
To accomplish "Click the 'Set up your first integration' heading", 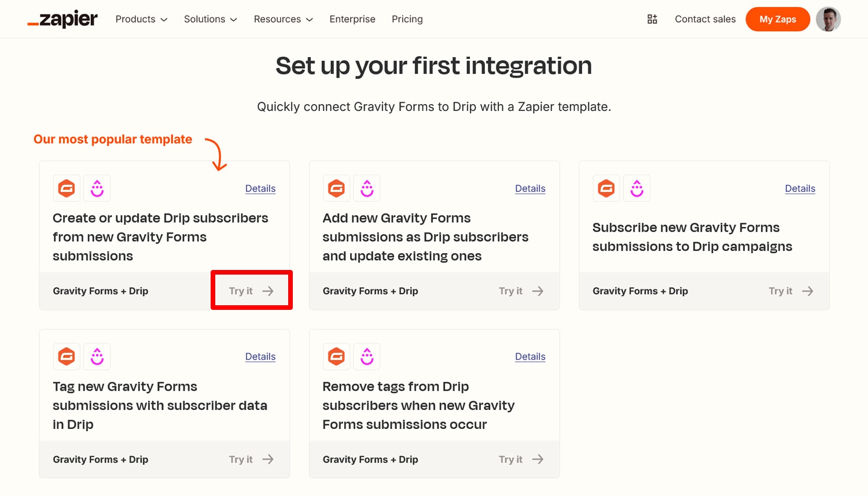I will (434, 66).
